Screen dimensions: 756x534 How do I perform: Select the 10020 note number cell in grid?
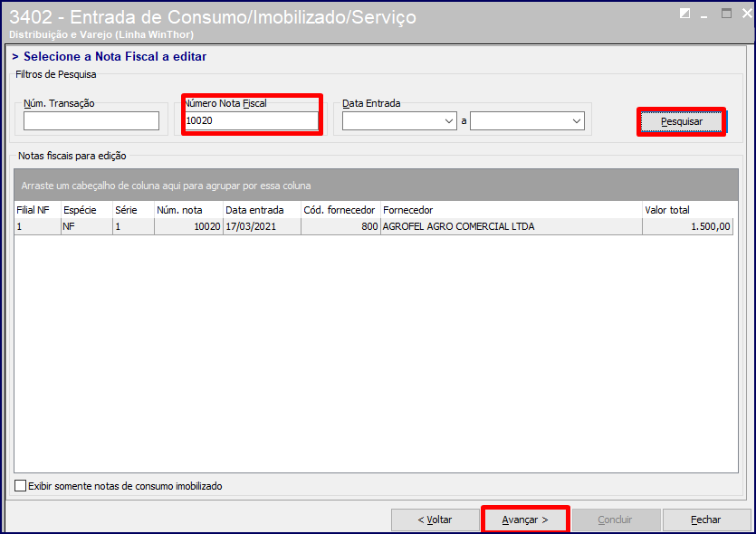[x=188, y=226]
